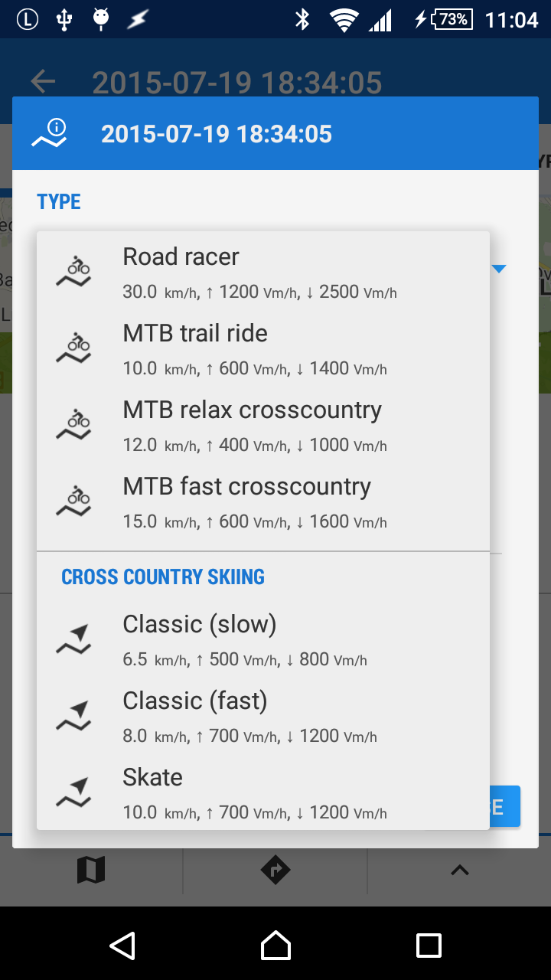Tap the Classic (slow) skiing icon

coord(73,639)
